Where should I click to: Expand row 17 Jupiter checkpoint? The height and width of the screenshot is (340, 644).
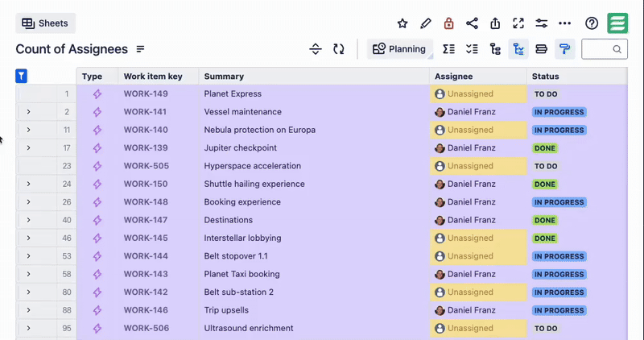(28, 147)
